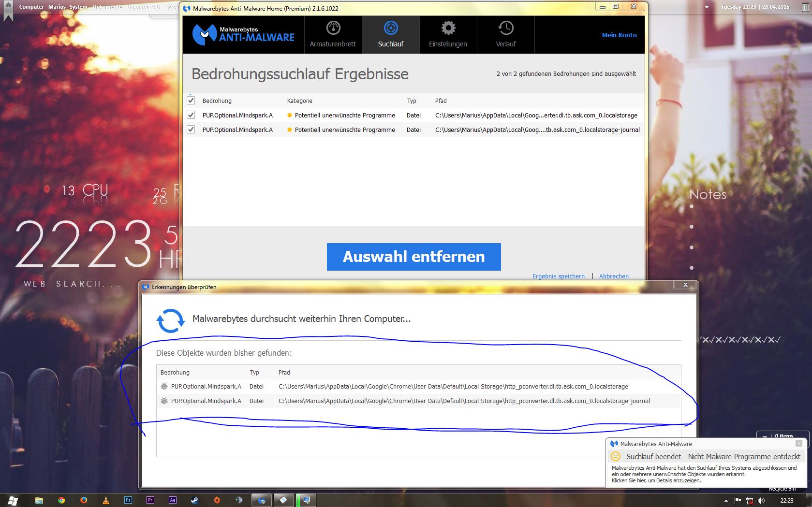Click the Notes desktop widget title

pos(708,194)
